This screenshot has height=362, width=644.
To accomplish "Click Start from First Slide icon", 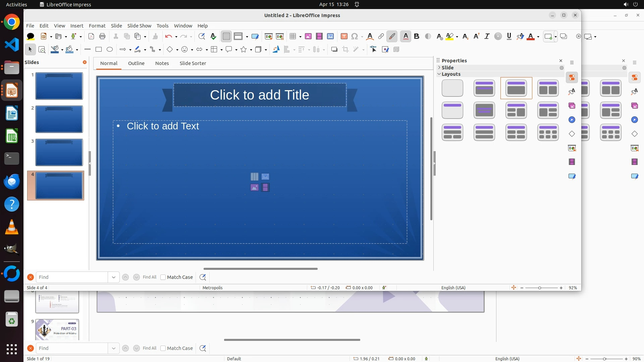I will (x=269, y=36).
